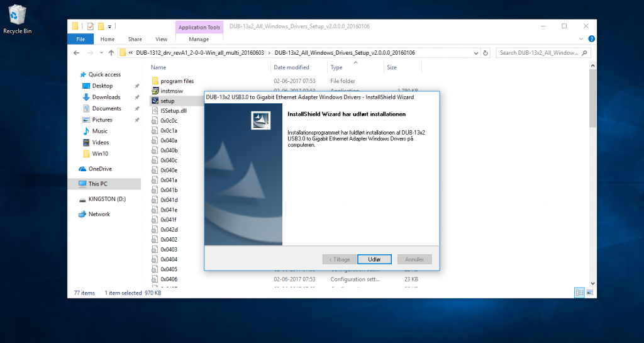The width and height of the screenshot is (644, 343).
Task: Open Downloads in the navigation pane
Action: 106,97
